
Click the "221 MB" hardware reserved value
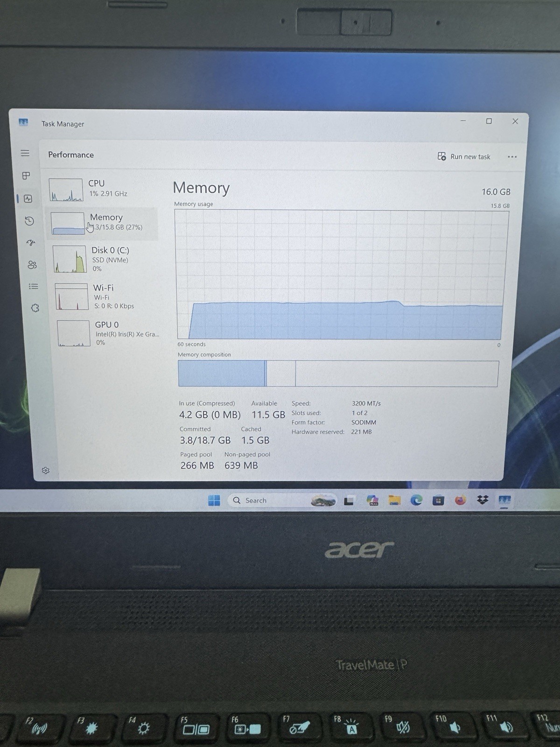coord(362,432)
